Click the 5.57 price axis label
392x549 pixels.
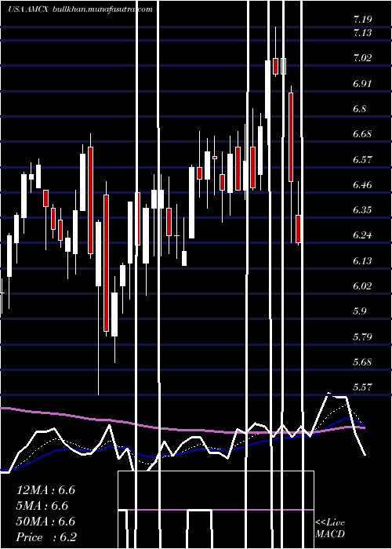362,387
